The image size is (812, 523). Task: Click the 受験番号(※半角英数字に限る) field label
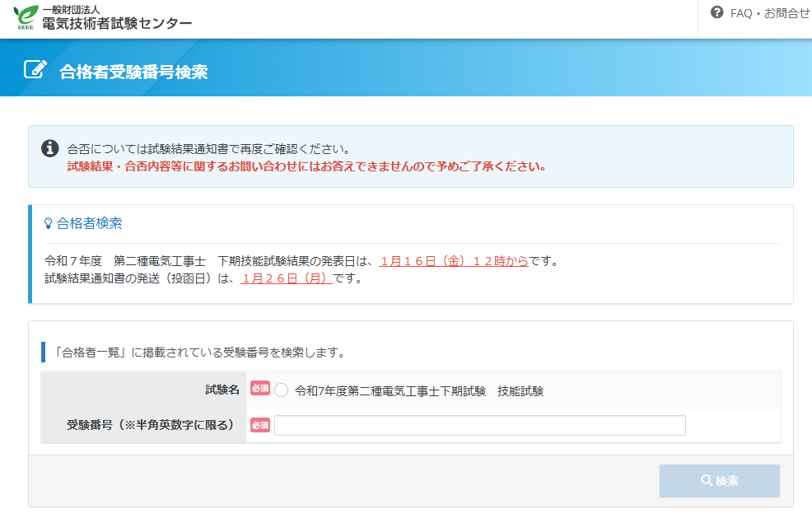tap(151, 425)
